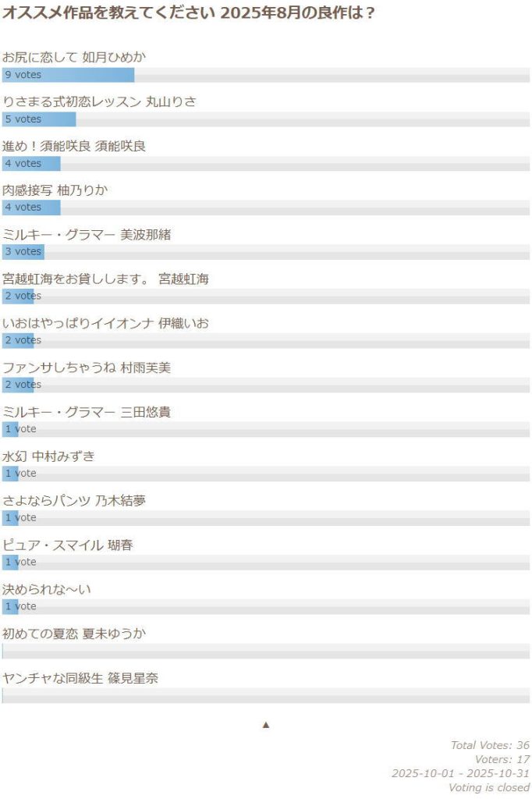Click the small up-arrow collapse triangle
532x799 pixels.
(266, 725)
